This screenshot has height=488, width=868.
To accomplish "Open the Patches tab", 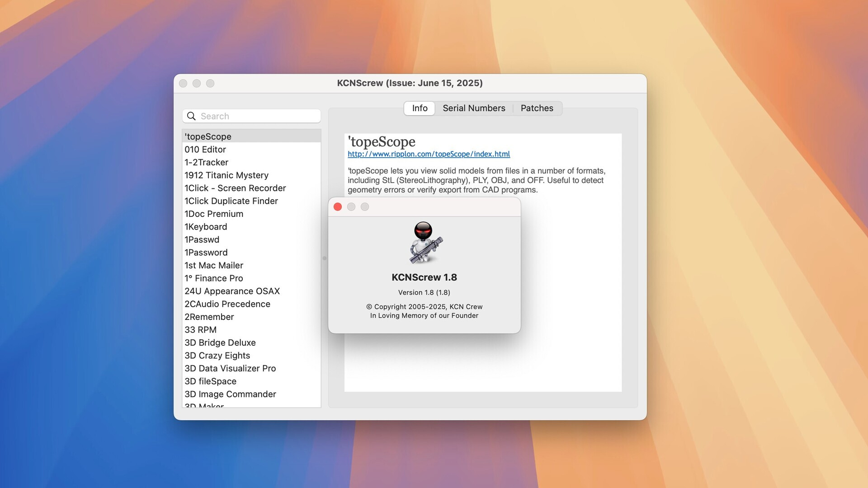I will [537, 108].
